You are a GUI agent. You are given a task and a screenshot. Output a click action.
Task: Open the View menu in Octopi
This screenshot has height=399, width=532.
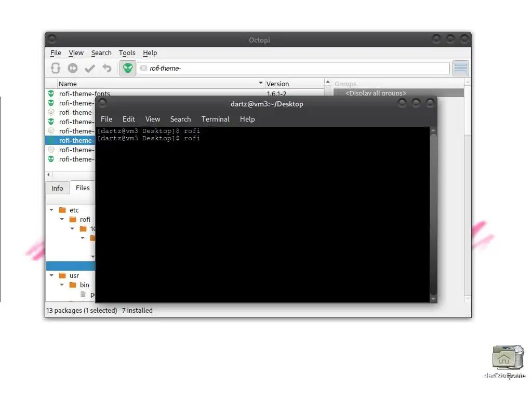click(76, 52)
